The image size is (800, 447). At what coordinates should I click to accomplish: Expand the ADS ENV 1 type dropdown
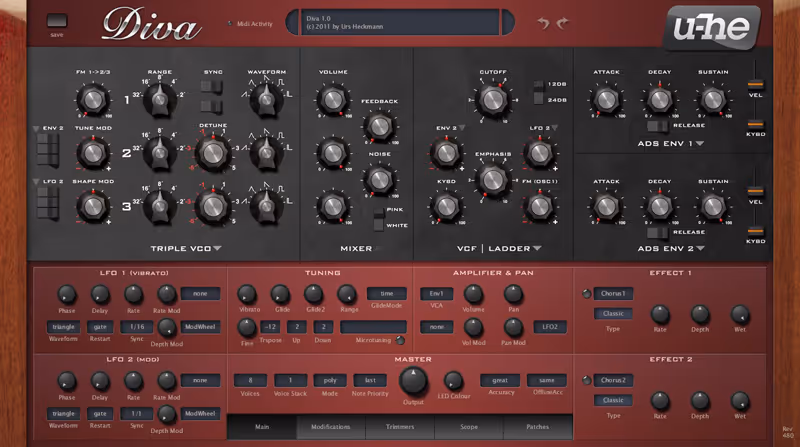[x=700, y=143]
